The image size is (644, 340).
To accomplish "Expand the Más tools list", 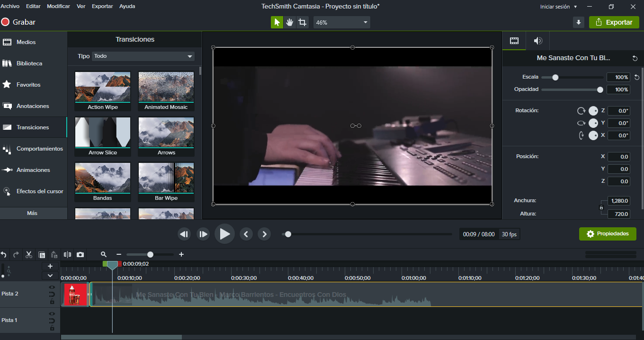I will 32,213.
